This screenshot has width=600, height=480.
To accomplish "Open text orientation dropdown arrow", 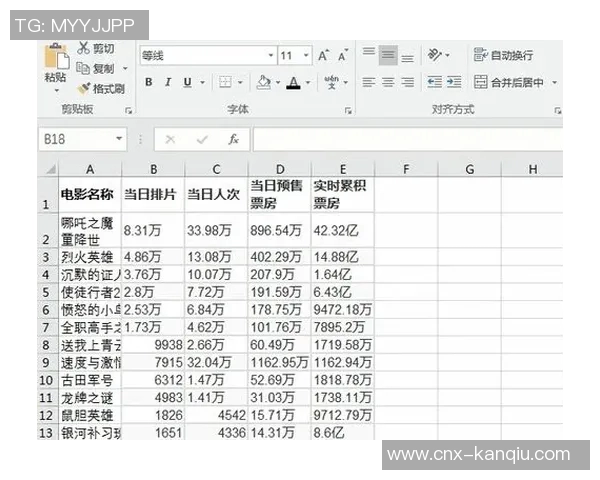I will pos(448,56).
